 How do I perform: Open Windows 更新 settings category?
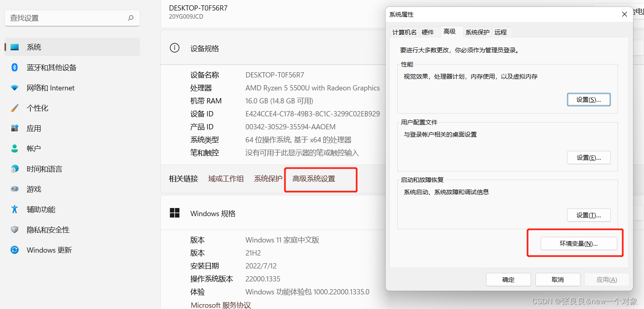72,250
